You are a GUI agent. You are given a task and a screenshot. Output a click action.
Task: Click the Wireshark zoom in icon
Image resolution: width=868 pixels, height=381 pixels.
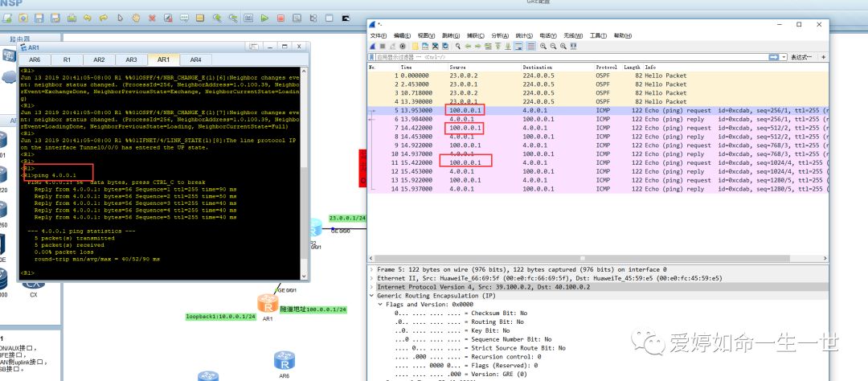click(543, 46)
